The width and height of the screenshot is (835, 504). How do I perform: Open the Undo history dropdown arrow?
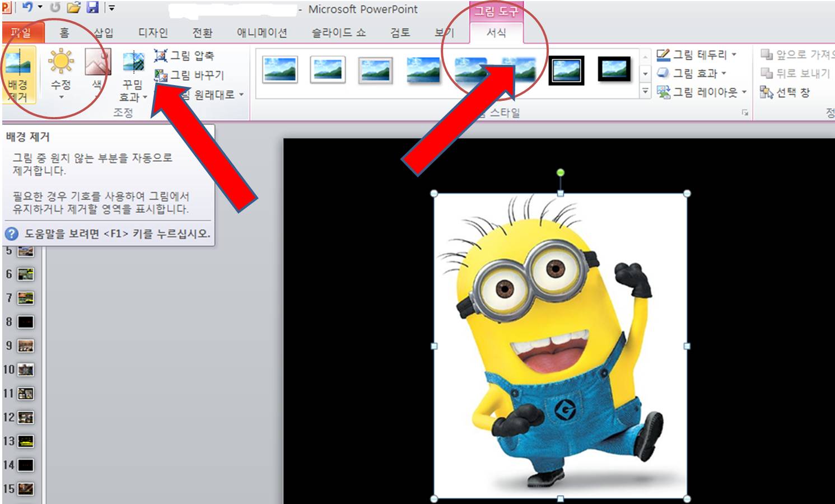[x=40, y=7]
